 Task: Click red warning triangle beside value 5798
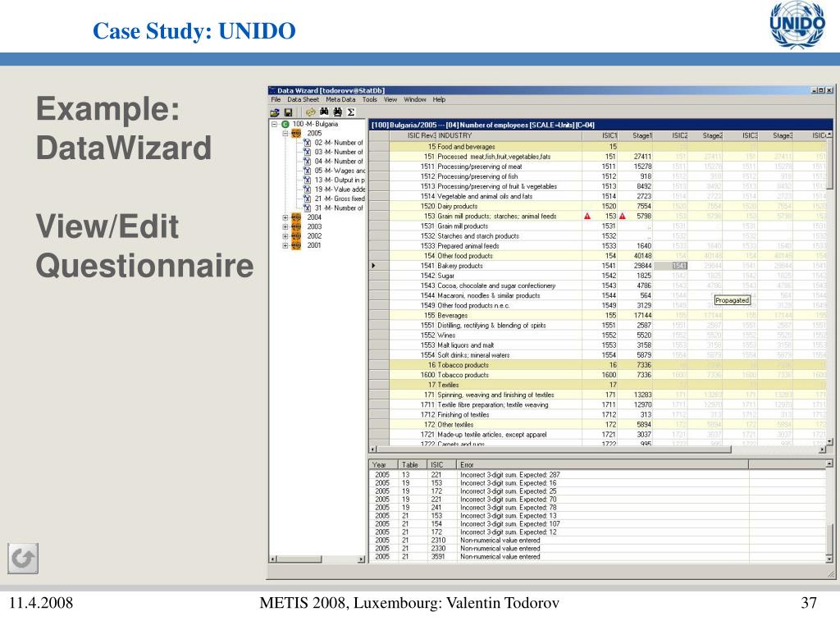(623, 217)
